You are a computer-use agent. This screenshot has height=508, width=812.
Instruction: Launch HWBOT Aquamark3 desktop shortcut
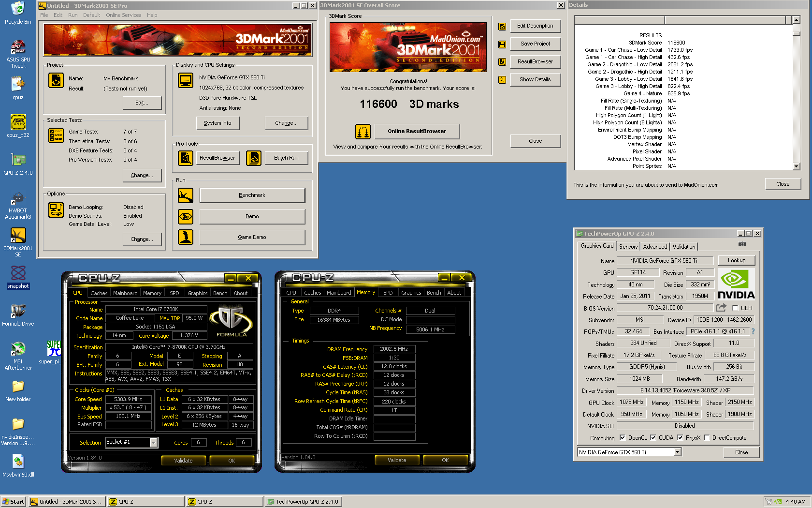pos(18,205)
